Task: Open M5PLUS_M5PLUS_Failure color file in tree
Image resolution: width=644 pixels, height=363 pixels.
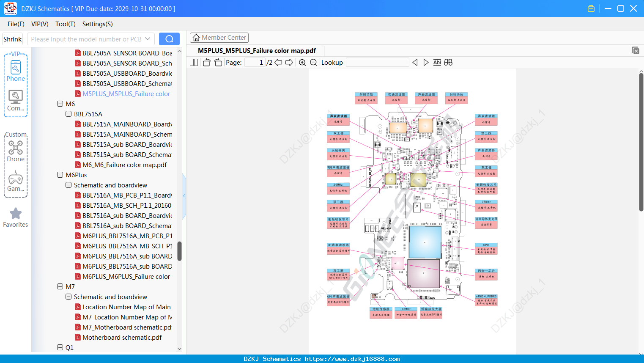Action: tap(126, 94)
